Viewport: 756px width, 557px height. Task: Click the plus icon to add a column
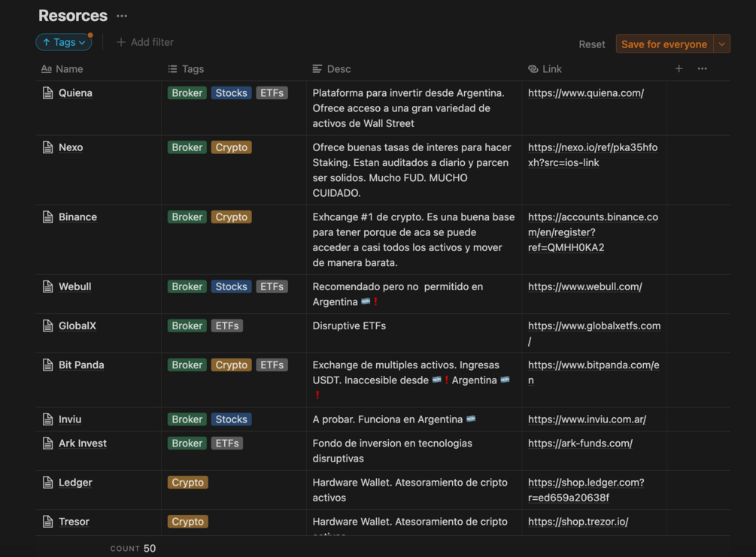coord(679,69)
